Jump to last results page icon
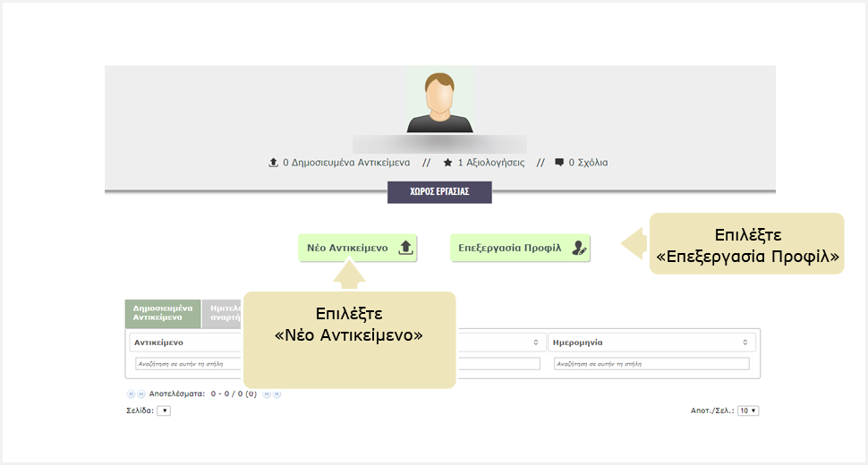This screenshot has width=868, height=465. tap(277, 393)
